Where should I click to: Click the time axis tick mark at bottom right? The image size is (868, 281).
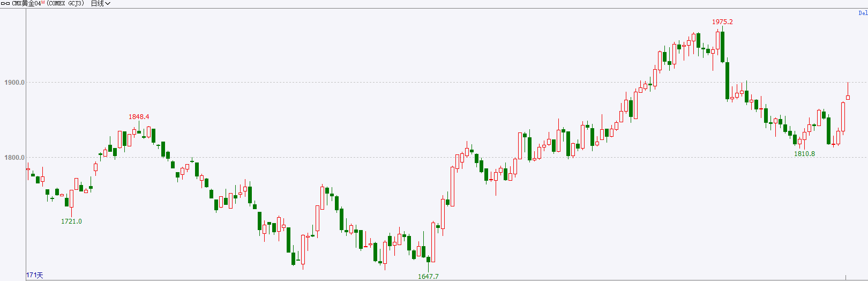pyautogui.click(x=845, y=278)
